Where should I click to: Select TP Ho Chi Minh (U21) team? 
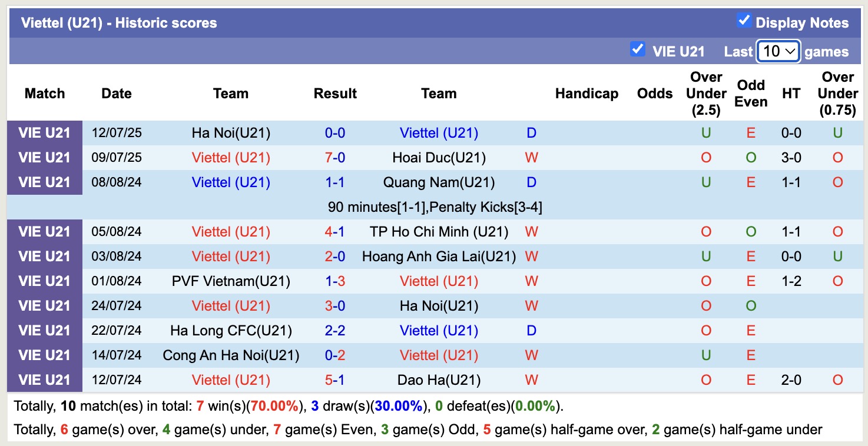click(439, 232)
